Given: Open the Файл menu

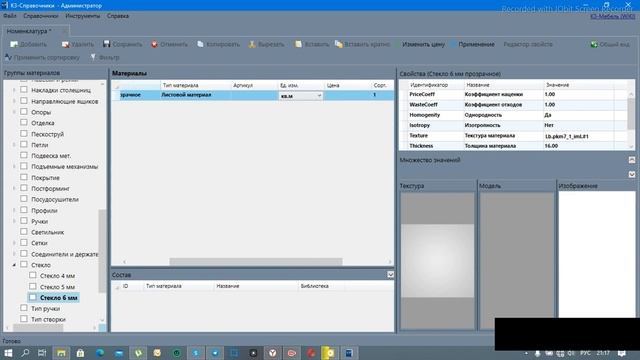Looking at the screenshot, I should [10, 16].
